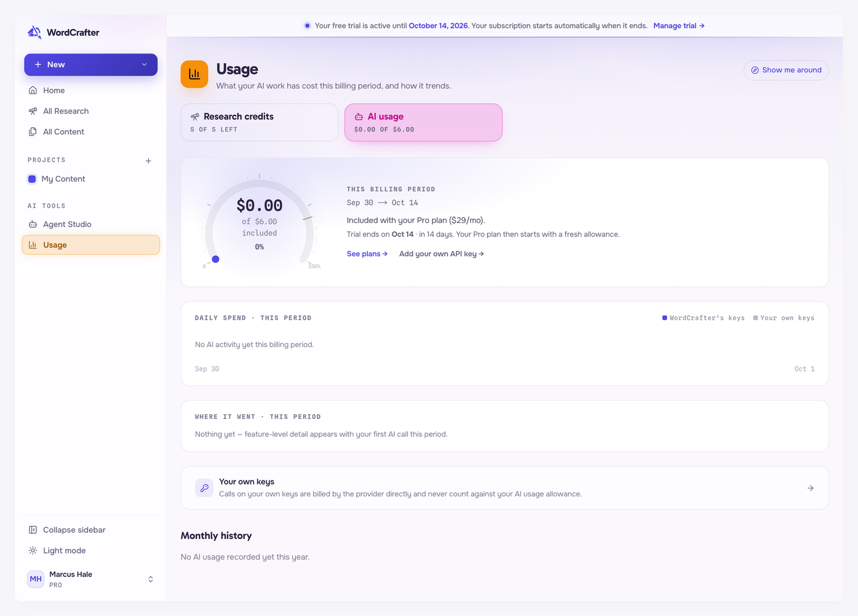Click WordCrafter's keys legend entry
Screen dimensions: 858x616
coord(704,318)
